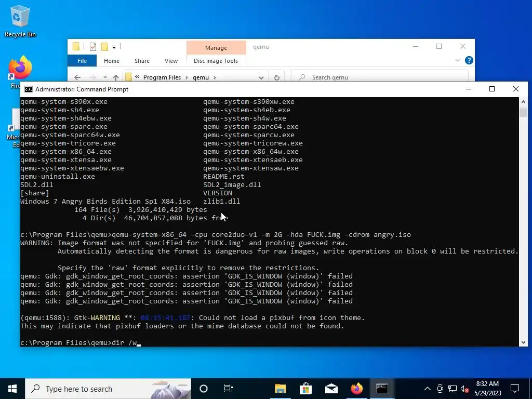Open the clock showing 8:32 AM

[487, 389]
